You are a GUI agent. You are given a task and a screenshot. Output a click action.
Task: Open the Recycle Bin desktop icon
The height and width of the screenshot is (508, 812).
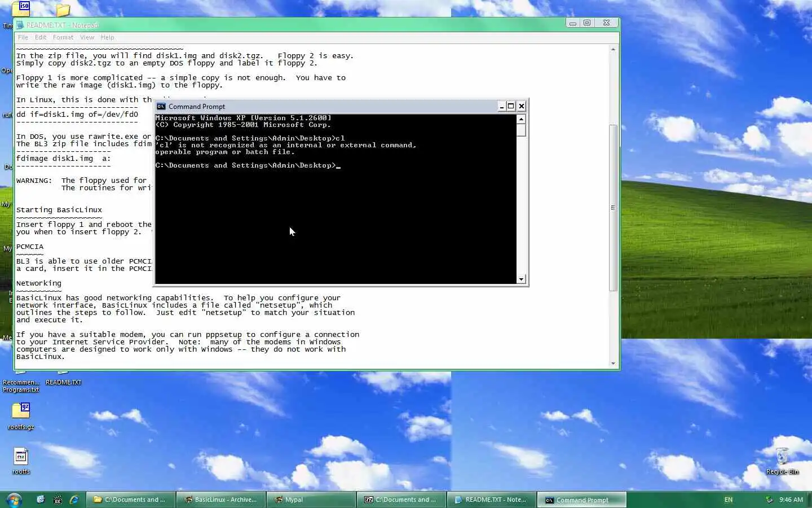coord(782,461)
